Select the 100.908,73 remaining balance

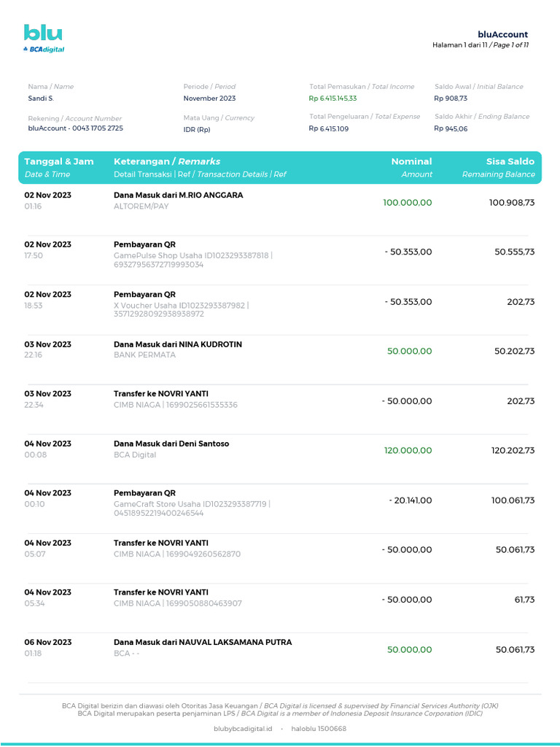coord(511,203)
